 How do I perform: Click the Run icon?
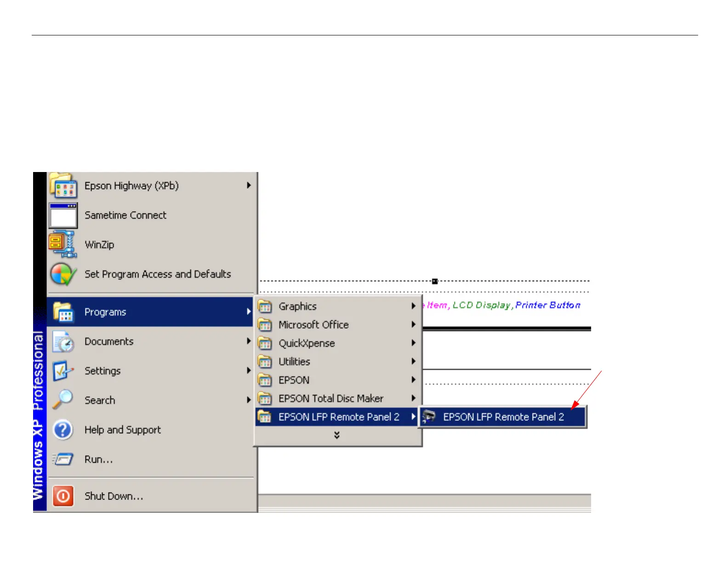pos(63,459)
